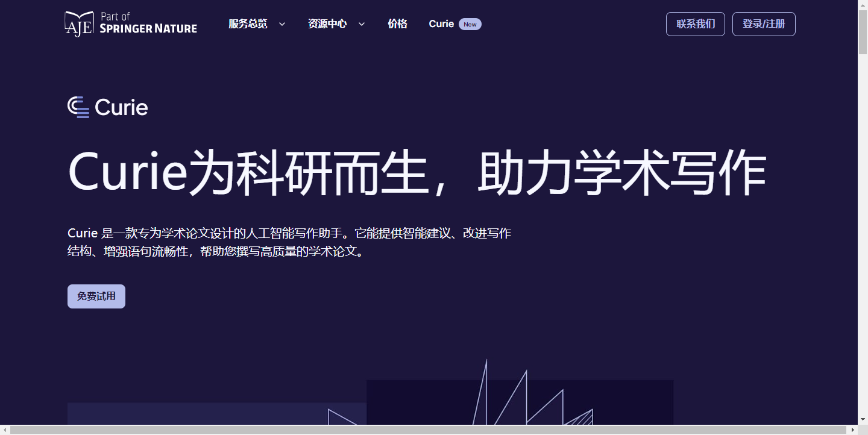Go to the 价格 page
Image resolution: width=868 pixels, height=435 pixels.
click(397, 24)
